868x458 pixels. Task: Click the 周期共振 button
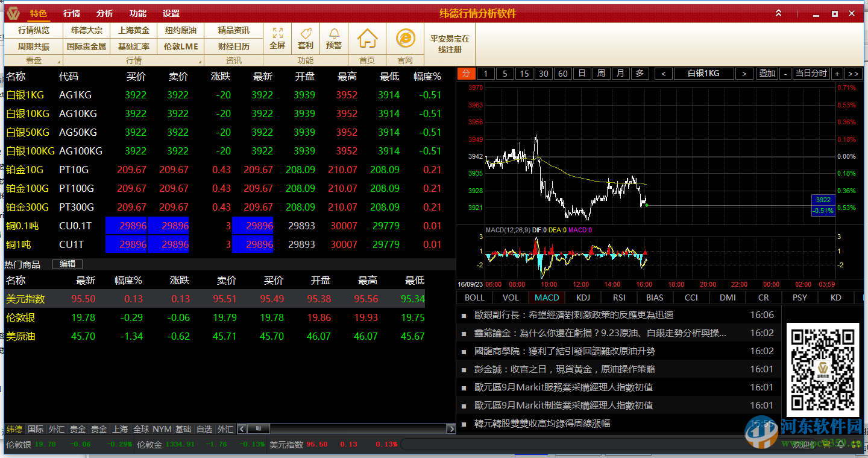click(x=34, y=46)
